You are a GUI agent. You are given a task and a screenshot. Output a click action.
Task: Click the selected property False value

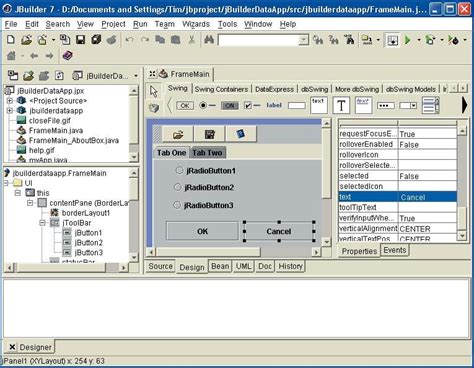(x=427, y=176)
